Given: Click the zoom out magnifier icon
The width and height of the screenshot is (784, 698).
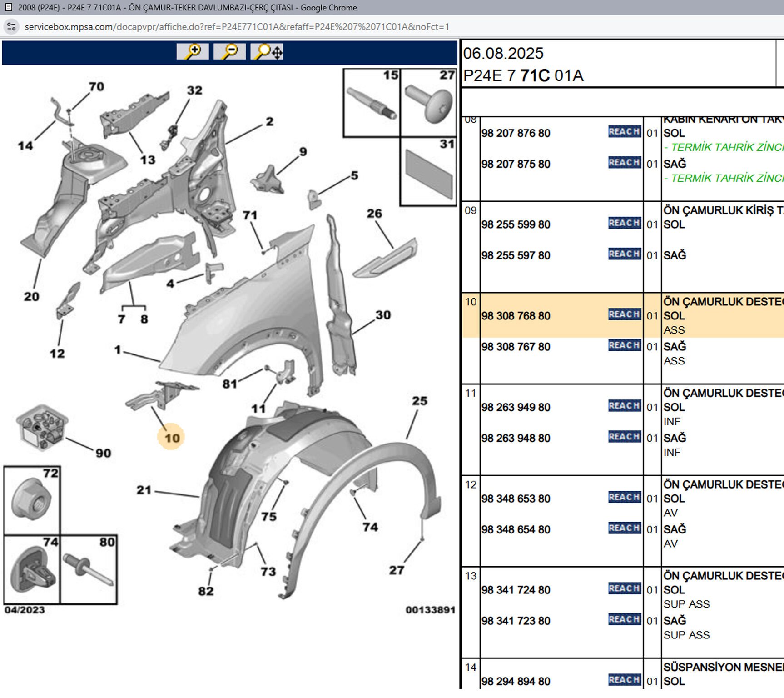Looking at the screenshot, I should click(x=229, y=51).
